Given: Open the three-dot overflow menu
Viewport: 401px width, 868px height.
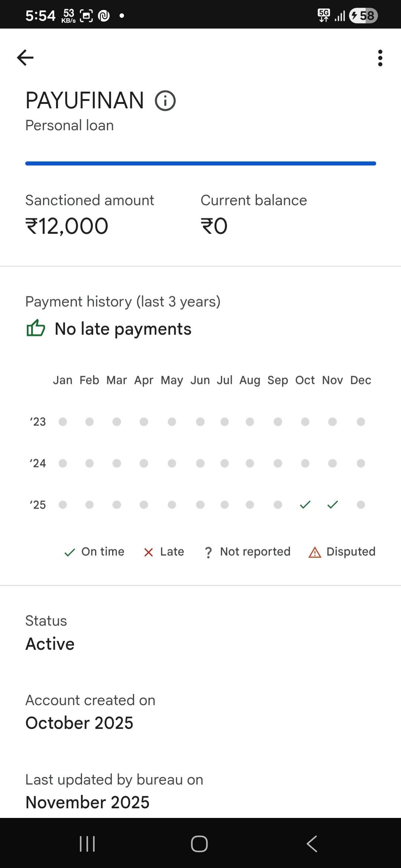Looking at the screenshot, I should pyautogui.click(x=380, y=58).
